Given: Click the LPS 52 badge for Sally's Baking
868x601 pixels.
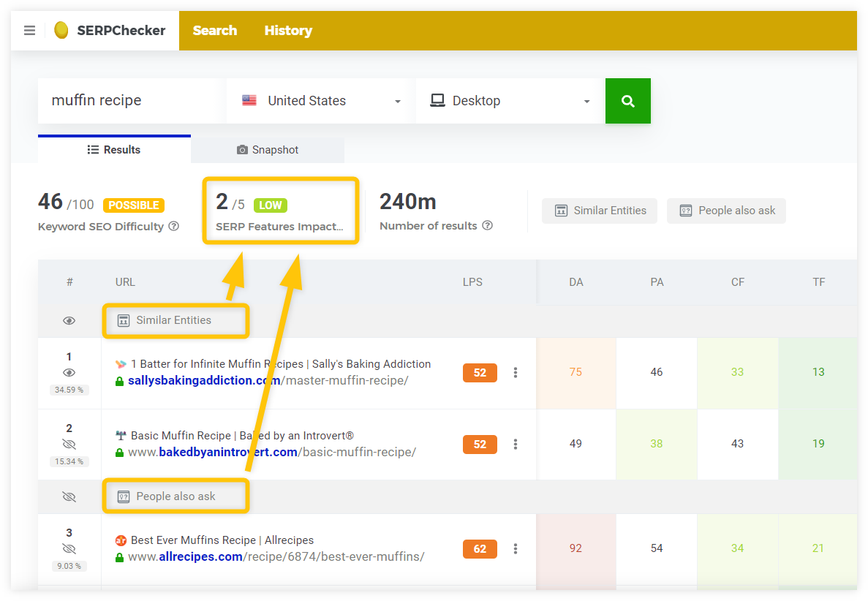Looking at the screenshot, I should click(480, 372).
